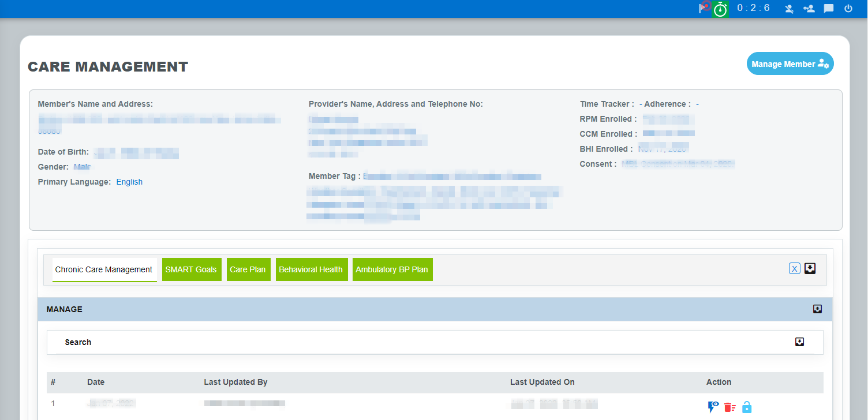Click the X close icon beside tabs

(795, 268)
